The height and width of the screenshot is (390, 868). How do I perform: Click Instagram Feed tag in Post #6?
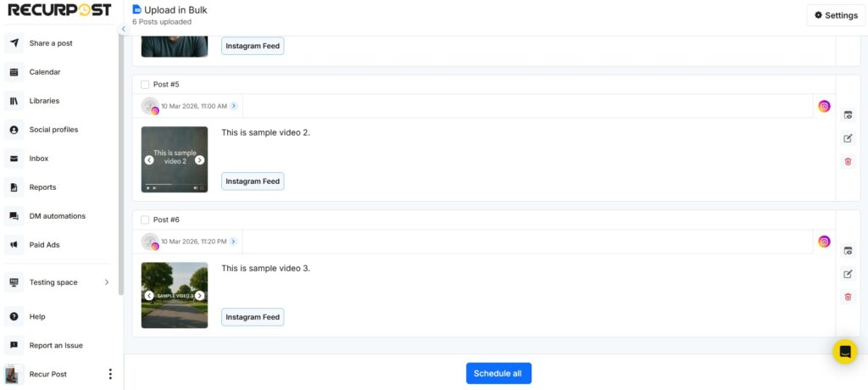(x=253, y=317)
